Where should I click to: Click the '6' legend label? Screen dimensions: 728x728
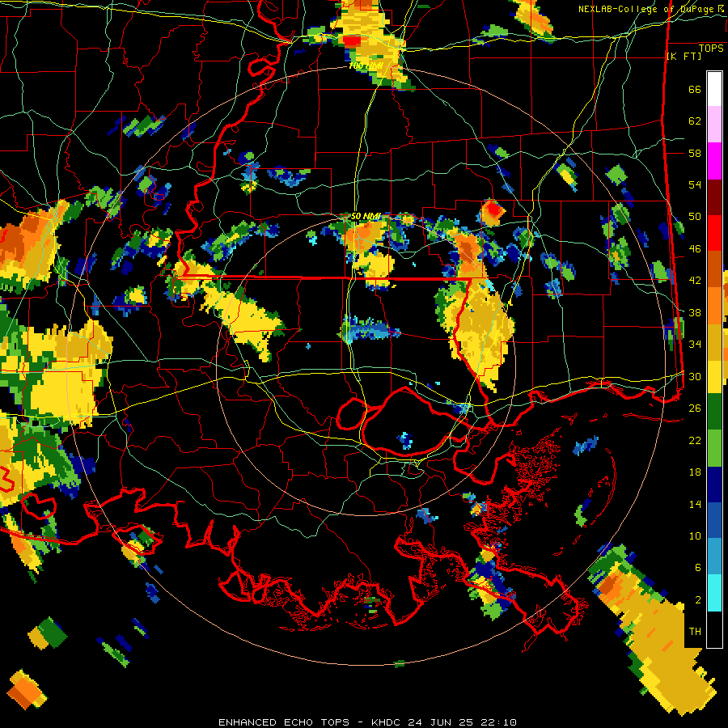point(698,567)
